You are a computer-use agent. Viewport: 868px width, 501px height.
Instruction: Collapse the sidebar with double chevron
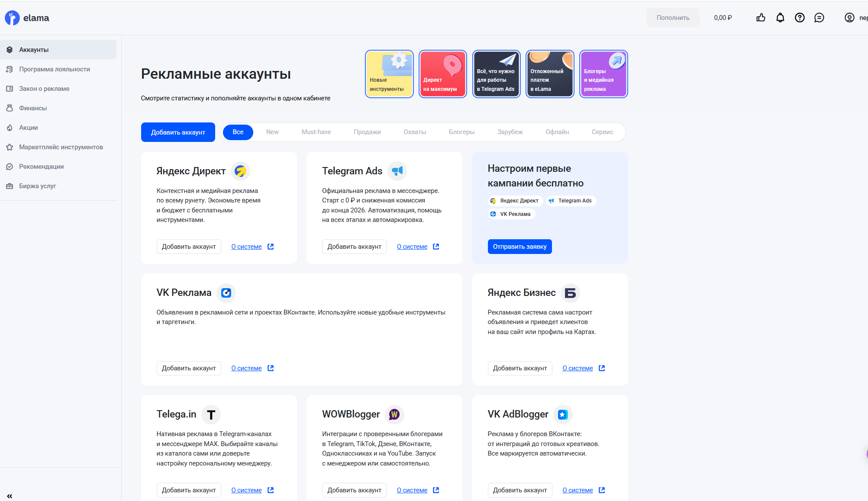[x=10, y=496]
